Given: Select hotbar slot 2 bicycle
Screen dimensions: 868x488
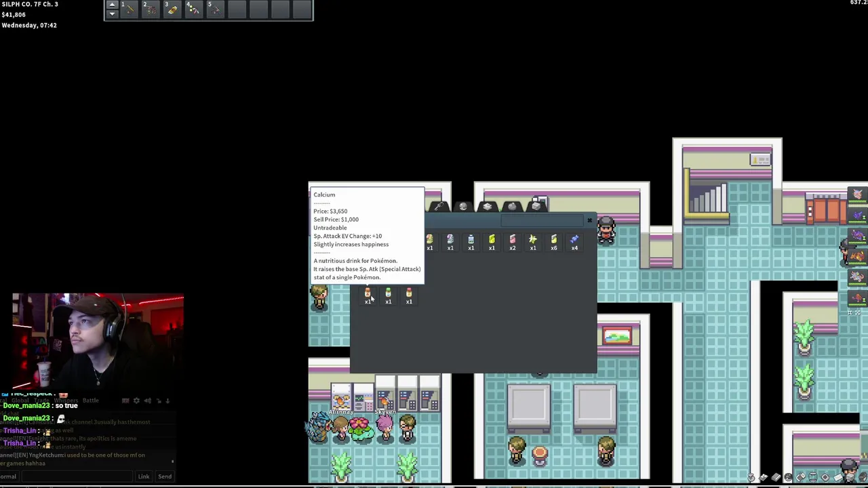Looking at the screenshot, I should click(151, 9).
